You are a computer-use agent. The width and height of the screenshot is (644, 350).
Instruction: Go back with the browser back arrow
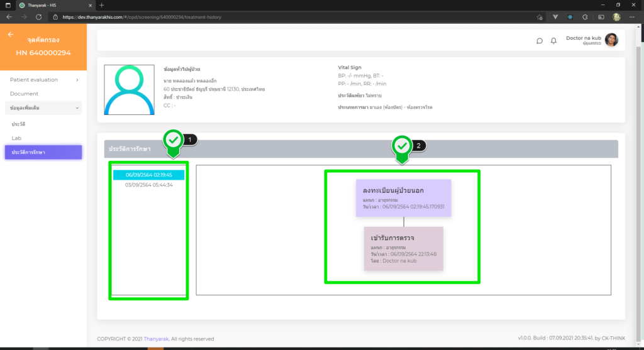pyautogui.click(x=9, y=16)
